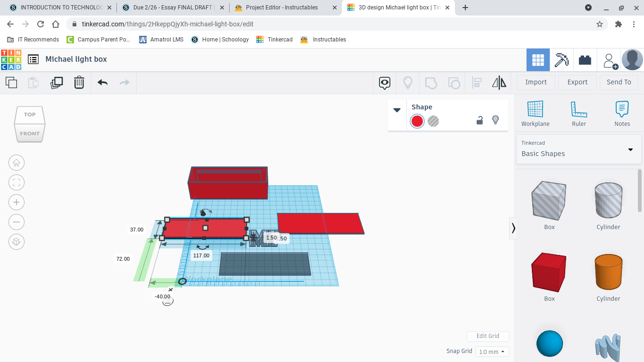
Task: Toggle shape lock in the Shape panel
Action: [479, 121]
